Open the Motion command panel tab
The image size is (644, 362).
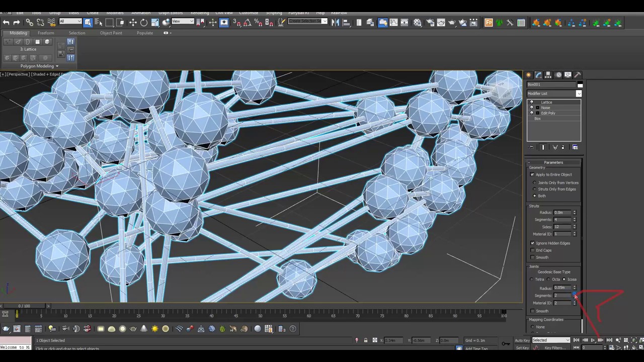coord(558,75)
